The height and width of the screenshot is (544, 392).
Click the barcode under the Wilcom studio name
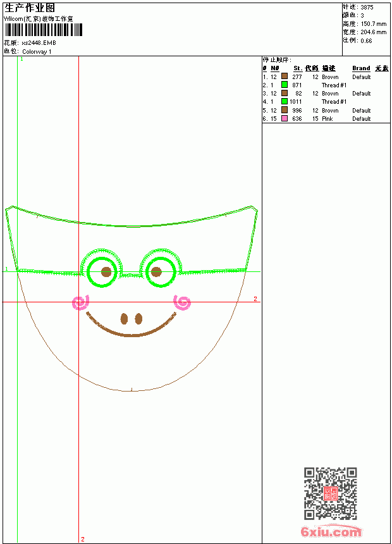click(x=44, y=30)
